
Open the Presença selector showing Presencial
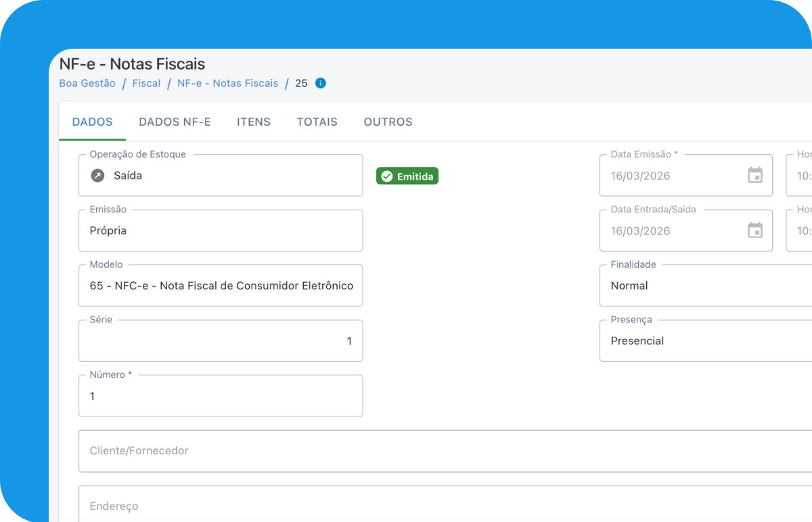(704, 341)
